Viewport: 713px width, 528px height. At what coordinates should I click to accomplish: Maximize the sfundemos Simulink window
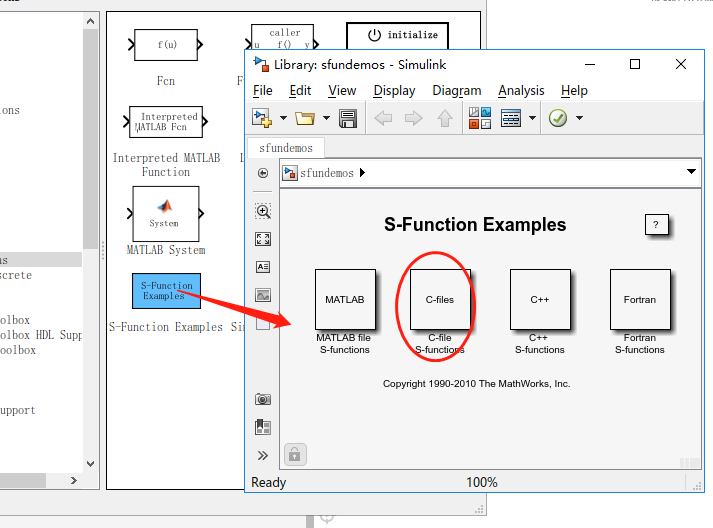[x=635, y=64]
